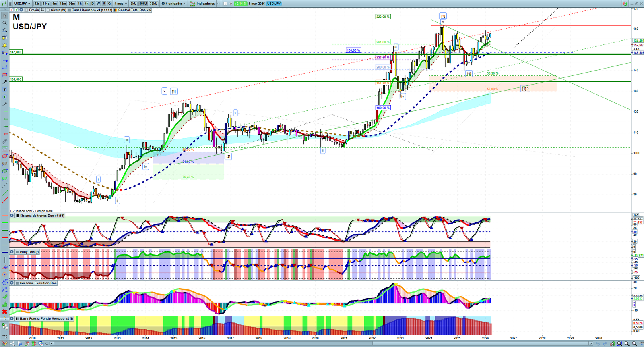Close the Willy Doc indicator panel
The image size is (644, 347).
[x=12, y=252]
